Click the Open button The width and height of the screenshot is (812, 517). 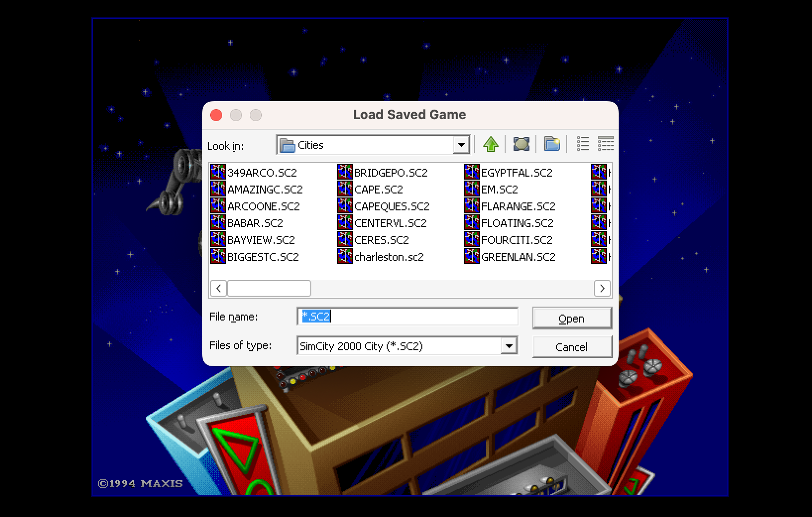572,318
